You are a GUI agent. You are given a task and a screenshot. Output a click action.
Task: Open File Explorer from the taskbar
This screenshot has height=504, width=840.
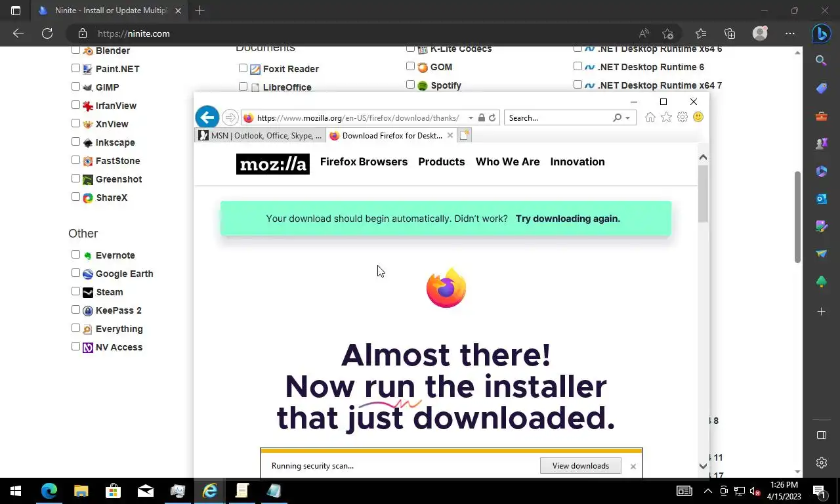pos(81,491)
